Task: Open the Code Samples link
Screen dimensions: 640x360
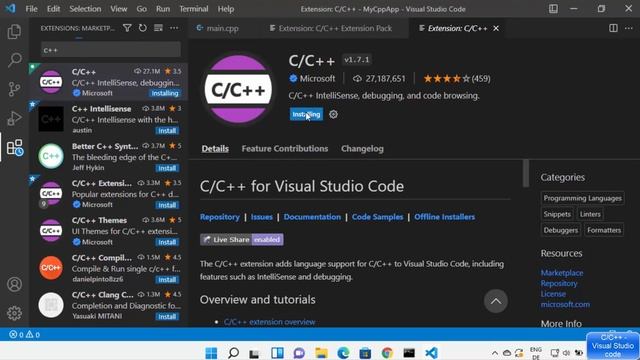Action: click(x=378, y=217)
